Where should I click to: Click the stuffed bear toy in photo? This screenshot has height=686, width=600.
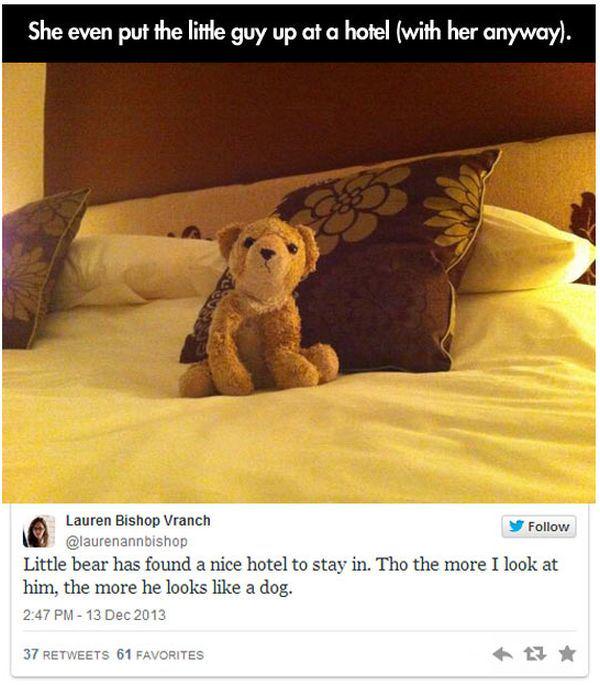(x=260, y=308)
